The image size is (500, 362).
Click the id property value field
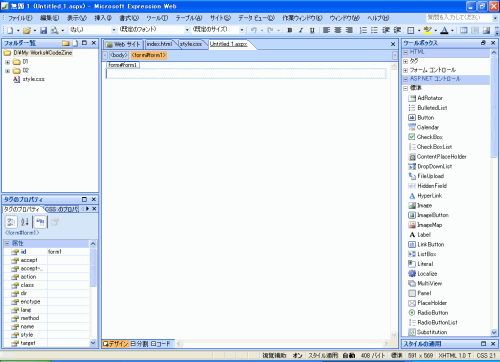click(x=68, y=252)
